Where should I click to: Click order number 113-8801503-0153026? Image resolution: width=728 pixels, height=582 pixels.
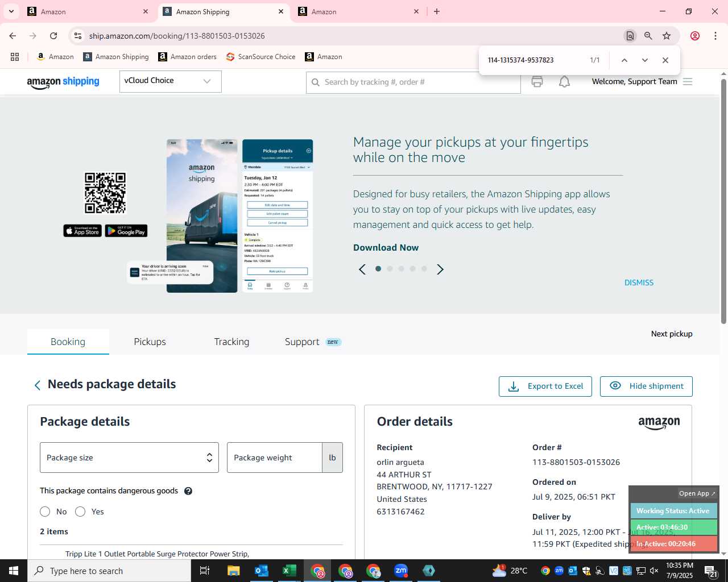(x=576, y=462)
